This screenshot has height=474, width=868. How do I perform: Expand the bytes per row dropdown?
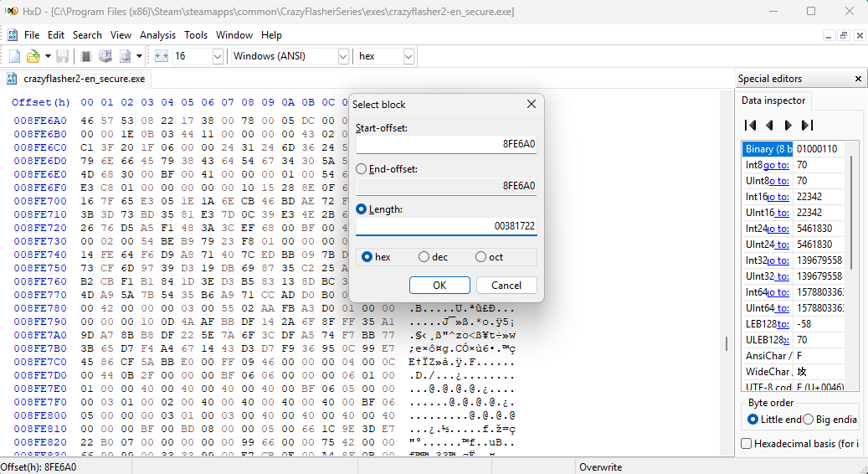coord(218,56)
